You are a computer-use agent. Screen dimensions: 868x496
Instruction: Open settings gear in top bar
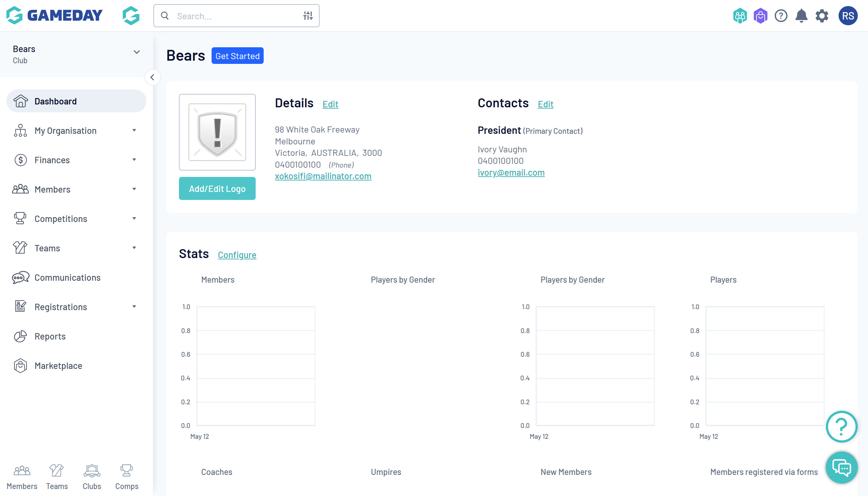click(822, 16)
